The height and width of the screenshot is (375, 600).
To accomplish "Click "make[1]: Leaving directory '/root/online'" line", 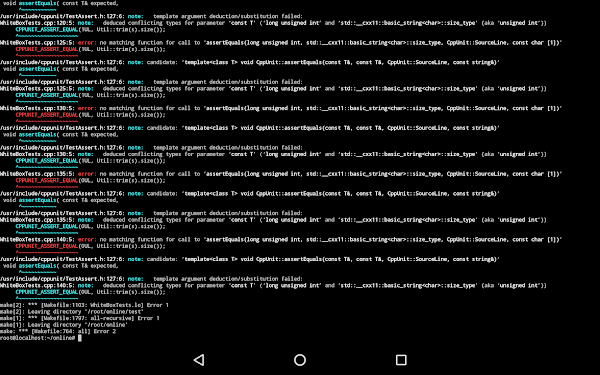I will (64, 325).
